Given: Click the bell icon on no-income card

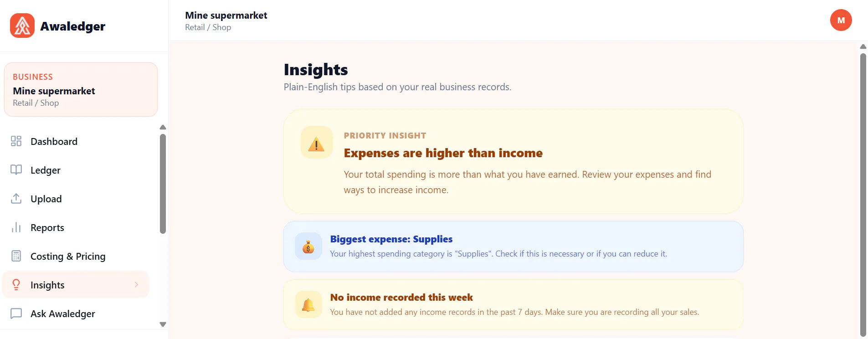Looking at the screenshot, I should [308, 304].
